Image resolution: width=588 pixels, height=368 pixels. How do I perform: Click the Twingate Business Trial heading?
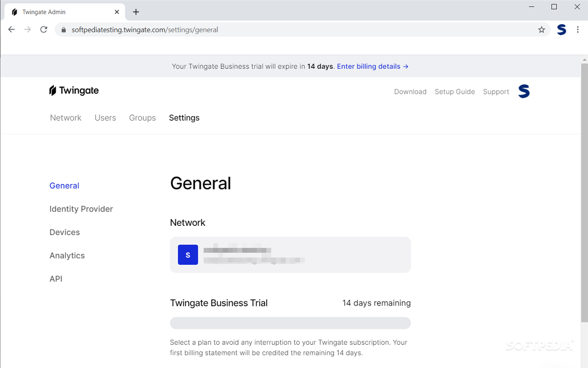coord(219,303)
